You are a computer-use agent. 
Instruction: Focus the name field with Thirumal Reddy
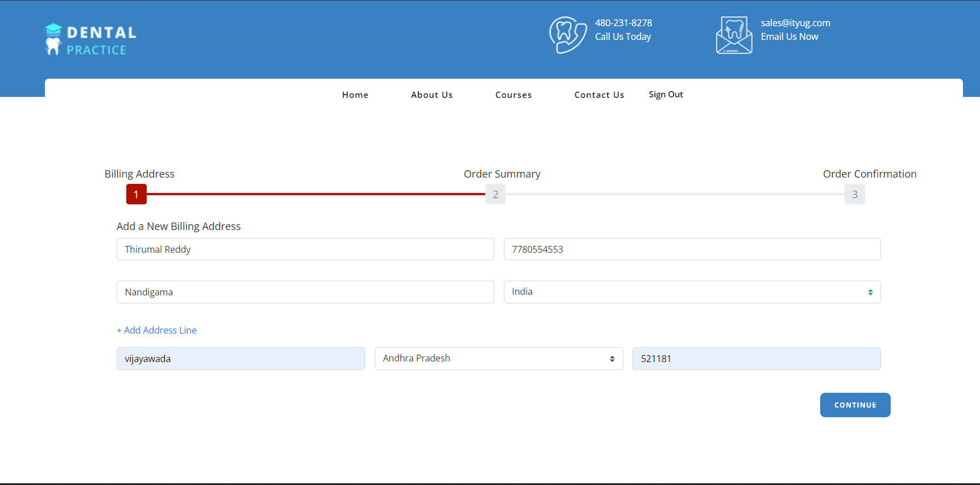[x=305, y=249]
